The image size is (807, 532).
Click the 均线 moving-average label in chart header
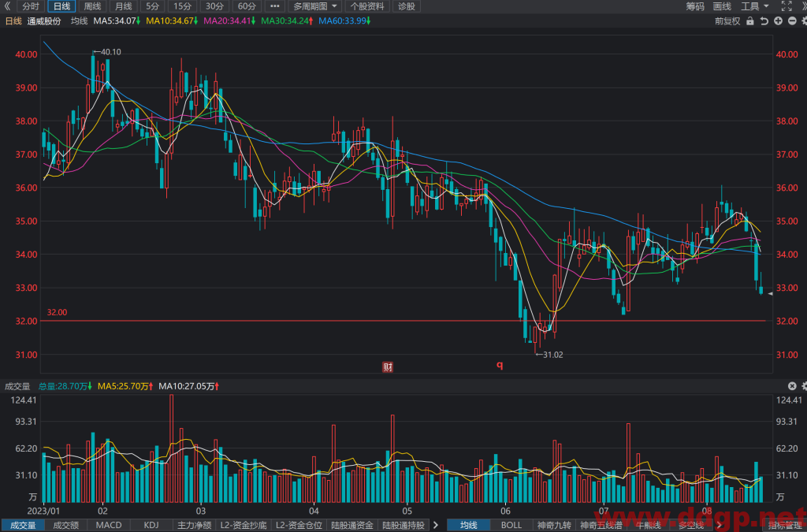(x=80, y=21)
